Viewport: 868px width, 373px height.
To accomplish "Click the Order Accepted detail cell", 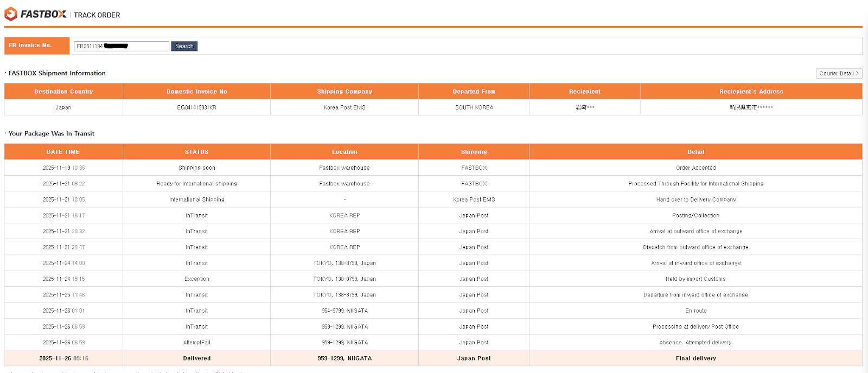I will [x=695, y=168].
